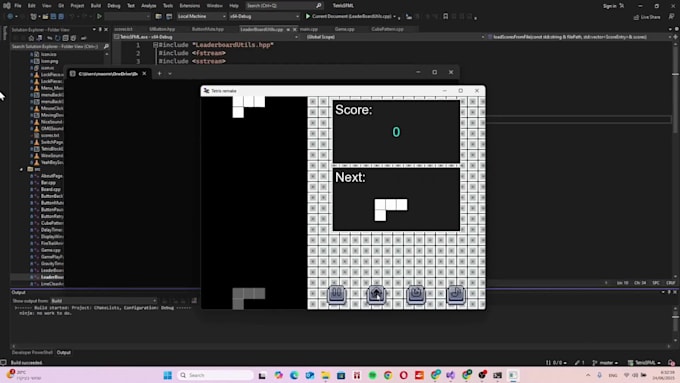The image size is (680, 383).
Task: Switch to the ButtonMute.hpp tab
Action: pyautogui.click(x=208, y=29)
